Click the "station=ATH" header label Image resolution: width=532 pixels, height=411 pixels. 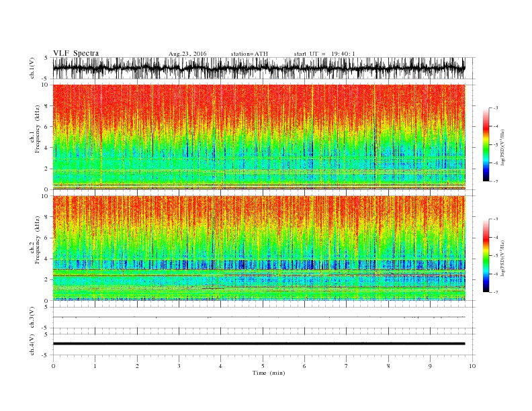[249, 54]
